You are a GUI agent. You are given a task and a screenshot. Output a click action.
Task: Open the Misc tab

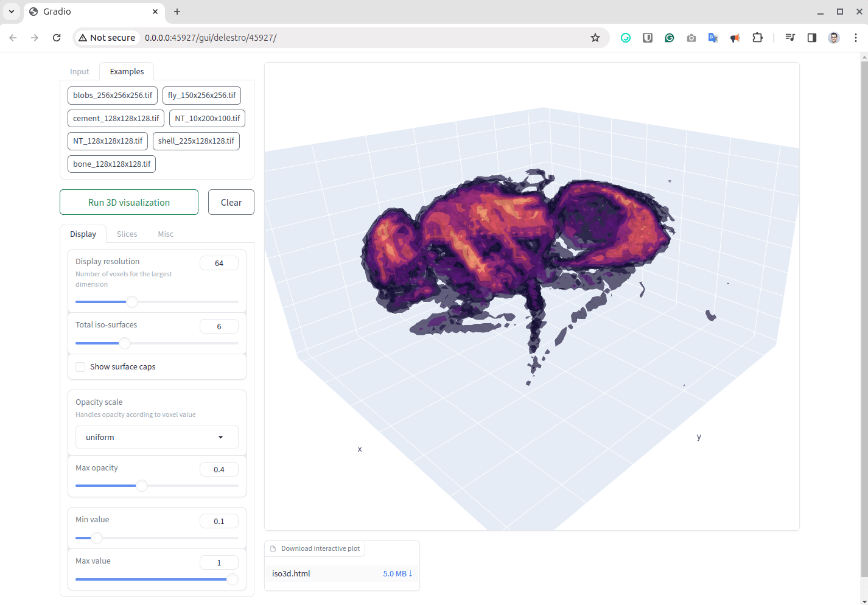[166, 234]
